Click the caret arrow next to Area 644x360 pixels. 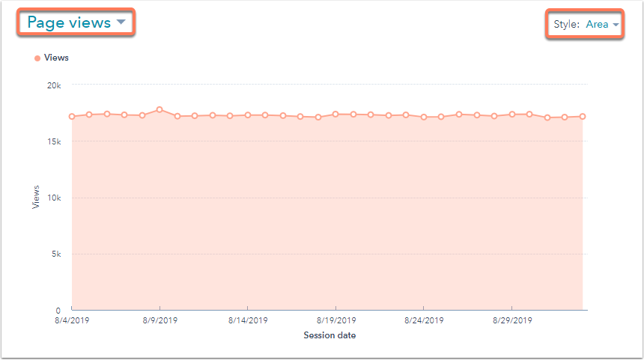click(x=616, y=25)
